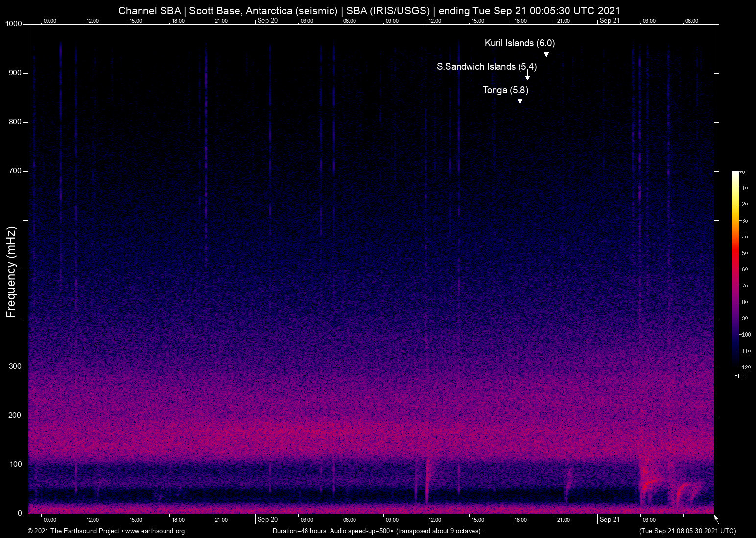The height and width of the screenshot is (538, 756).
Task: Click the Frequency (mHz) axis label
Action: [x=11, y=272]
